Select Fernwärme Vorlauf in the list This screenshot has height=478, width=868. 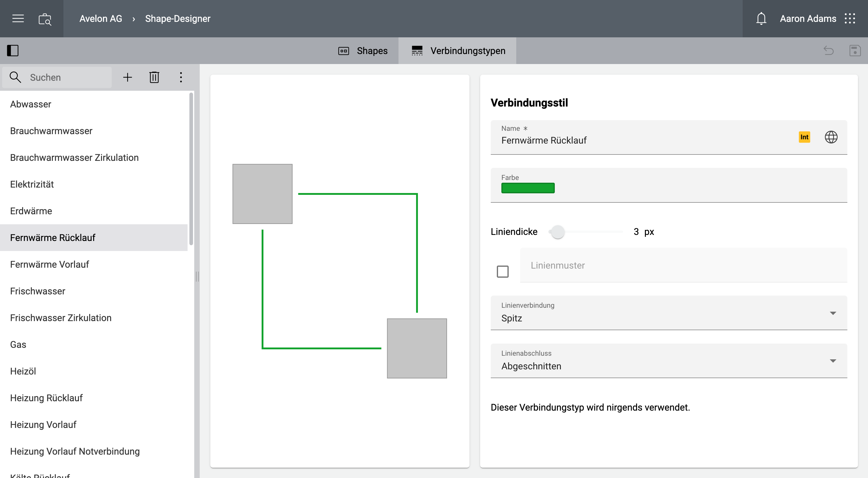[94, 264]
